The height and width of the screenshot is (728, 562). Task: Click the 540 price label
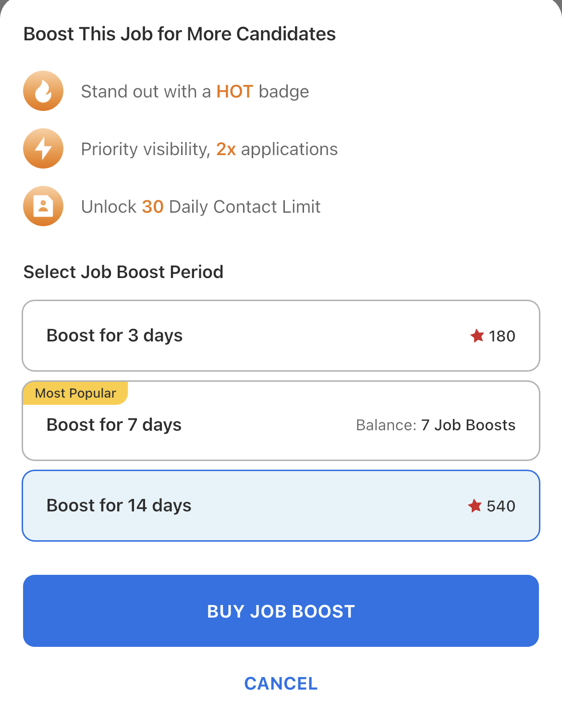[501, 506]
